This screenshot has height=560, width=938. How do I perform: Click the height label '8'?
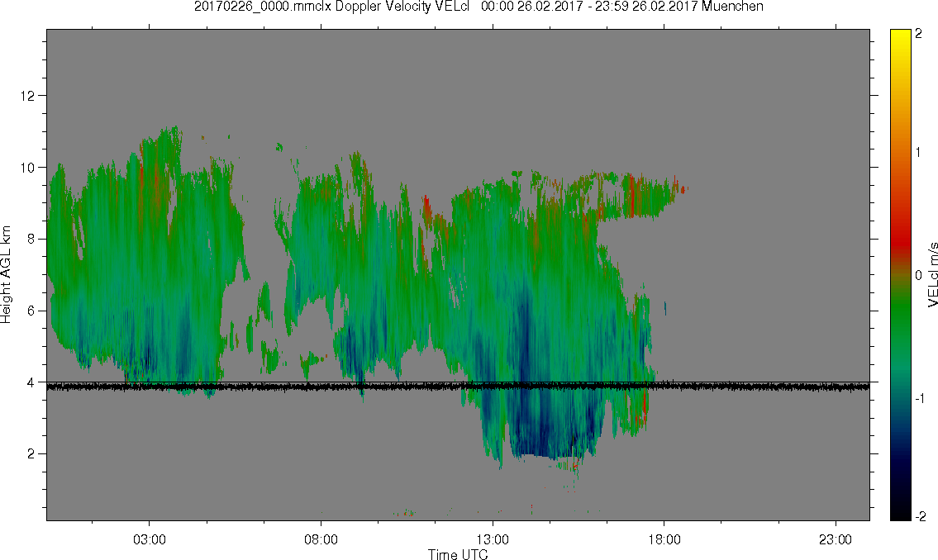(x=31, y=239)
